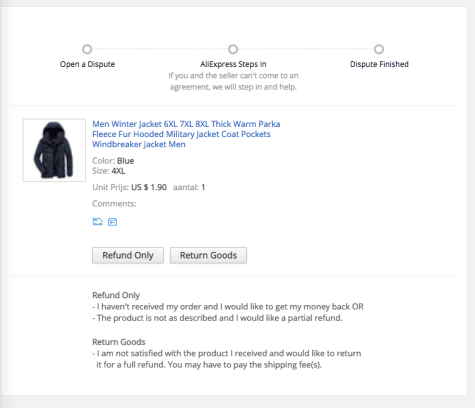475x408 pixels.
Task: Click the 'AliExpress Steps In' step label
Action: coord(233,64)
